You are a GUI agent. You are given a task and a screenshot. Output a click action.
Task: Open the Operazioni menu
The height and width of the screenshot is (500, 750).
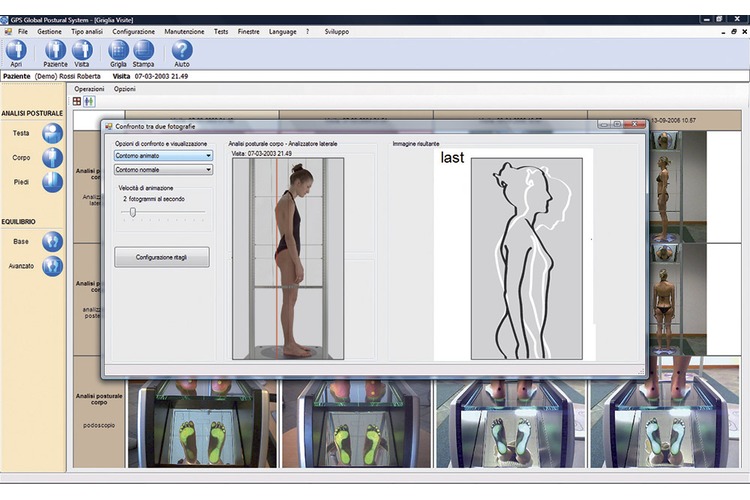point(90,89)
